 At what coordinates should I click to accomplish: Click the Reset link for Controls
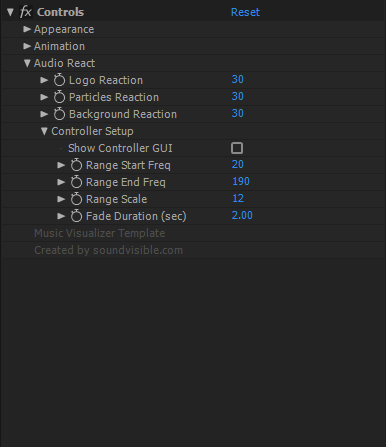(245, 12)
